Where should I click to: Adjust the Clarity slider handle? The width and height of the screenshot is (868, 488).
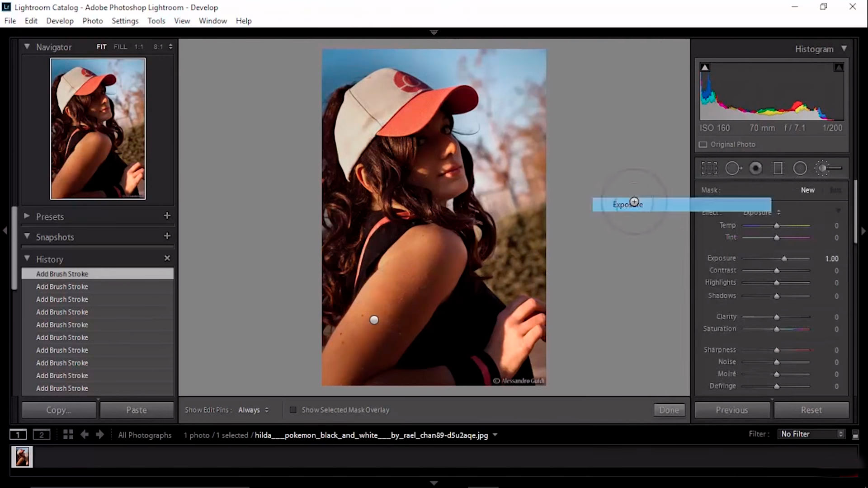click(x=777, y=317)
